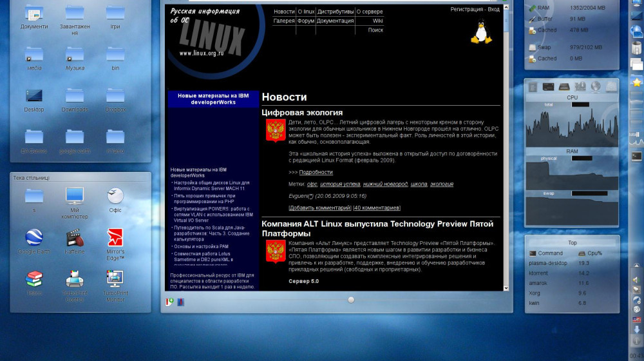This screenshot has width=644, height=361.
Task: Launch Мій комп'ютер icon
Action: pos(74,202)
